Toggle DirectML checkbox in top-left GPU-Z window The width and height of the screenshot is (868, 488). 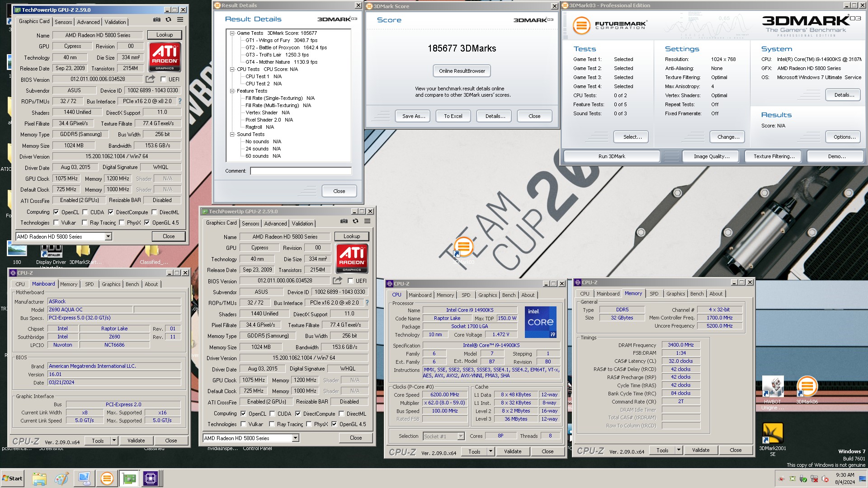click(x=155, y=212)
